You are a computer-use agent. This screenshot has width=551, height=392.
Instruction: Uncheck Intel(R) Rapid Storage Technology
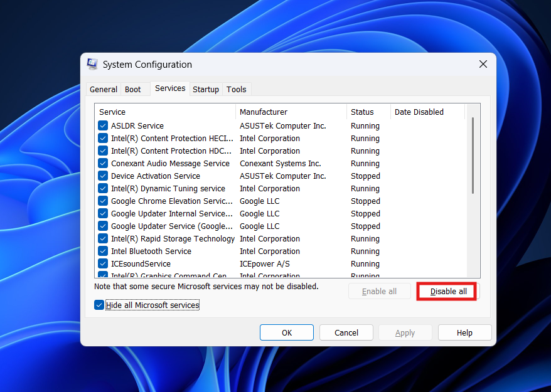click(x=102, y=238)
